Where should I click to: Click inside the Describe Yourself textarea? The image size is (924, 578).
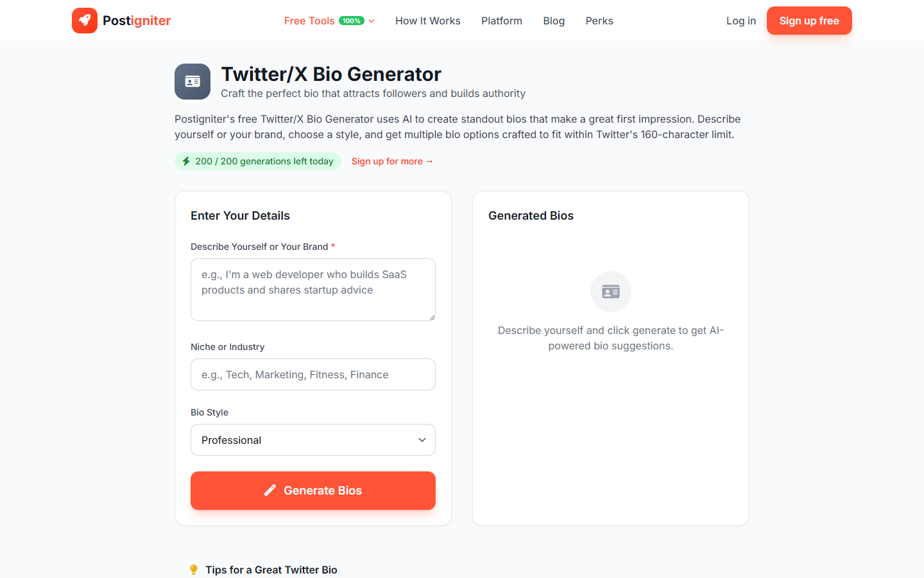[312, 289]
